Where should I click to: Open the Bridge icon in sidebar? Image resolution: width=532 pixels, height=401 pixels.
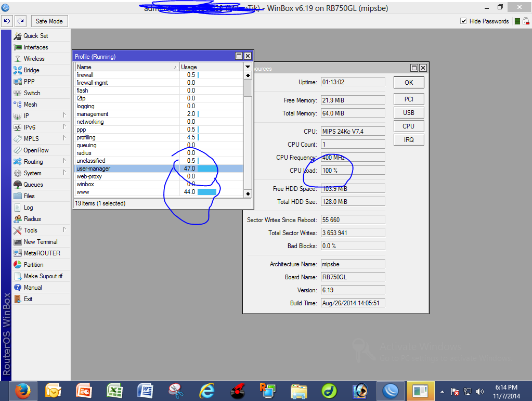(x=18, y=70)
